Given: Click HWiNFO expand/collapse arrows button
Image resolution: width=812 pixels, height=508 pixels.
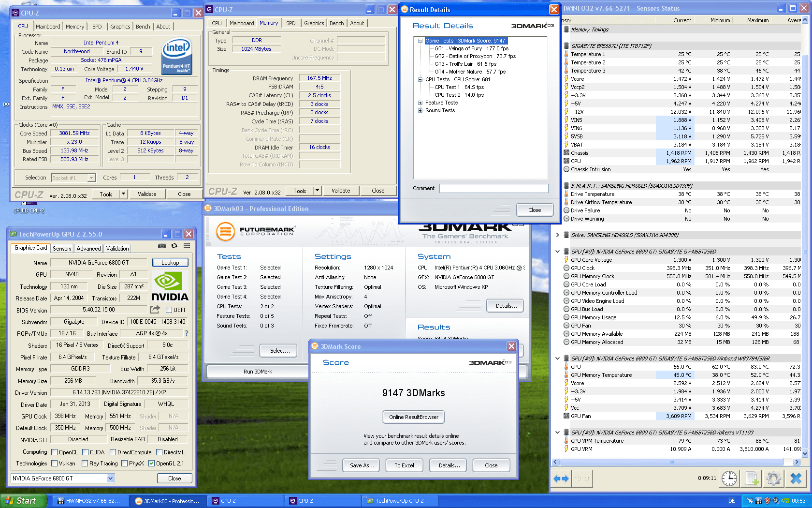Looking at the screenshot, I should pyautogui.click(x=561, y=478).
